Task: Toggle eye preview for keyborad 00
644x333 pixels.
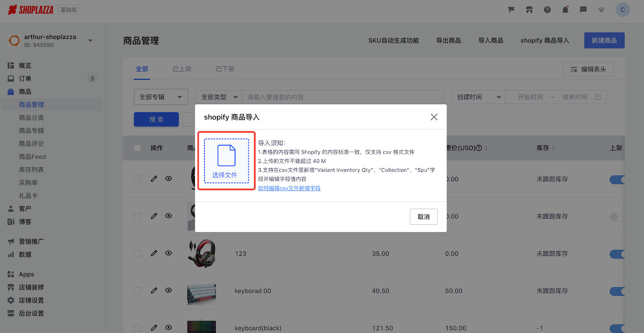Action: pyautogui.click(x=169, y=290)
